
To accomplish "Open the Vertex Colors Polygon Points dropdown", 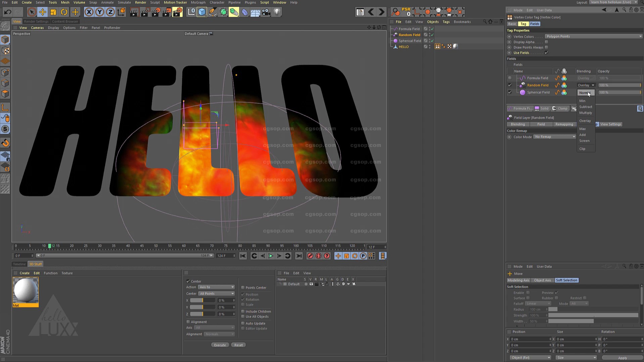I will point(593,36).
